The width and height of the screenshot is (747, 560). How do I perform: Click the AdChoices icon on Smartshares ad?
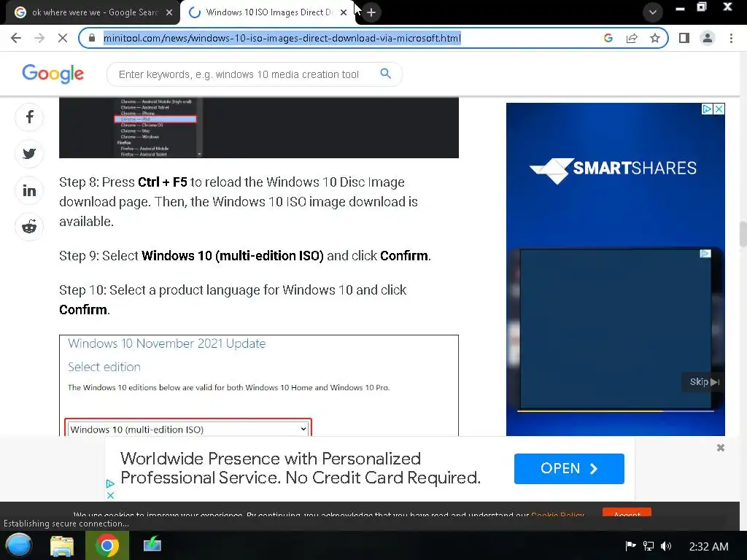(707, 109)
